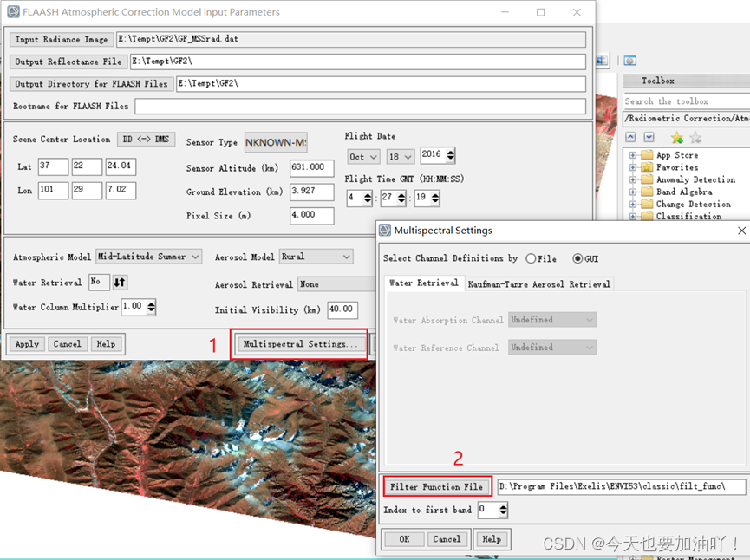
Task: Open the Atmospheric Model dropdown
Action: coord(149,257)
